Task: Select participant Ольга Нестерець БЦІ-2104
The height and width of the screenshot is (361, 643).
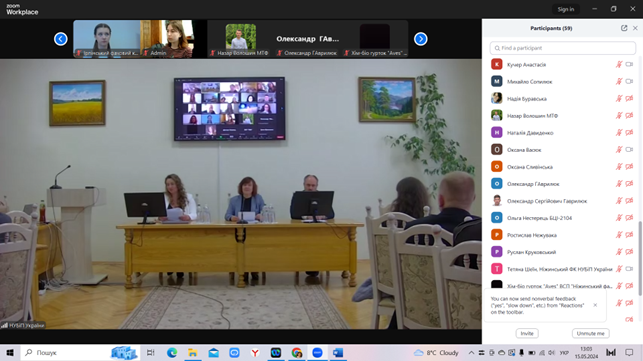Action: tap(563, 218)
